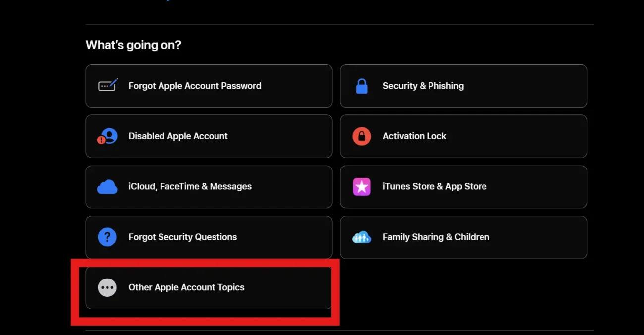Click the pink iTunes star icon
Screen dimensions: 644x335
coord(362,187)
